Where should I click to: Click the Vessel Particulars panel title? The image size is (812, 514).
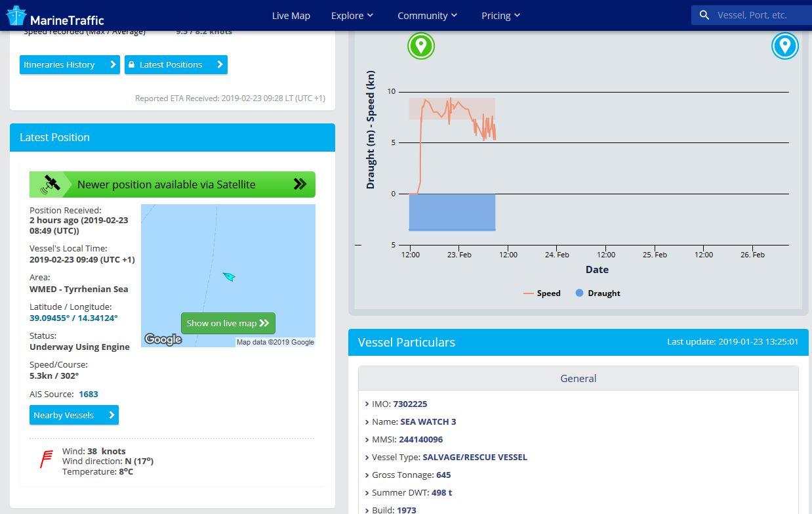click(x=407, y=342)
